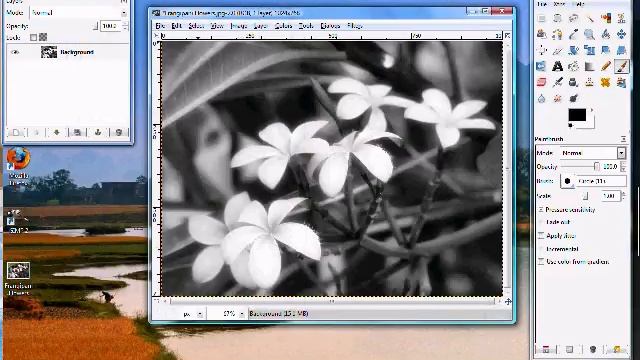Screen dimensions: 640x360
Task: Select the Foreground Select tool
Action: pyautogui.click(x=541, y=34)
